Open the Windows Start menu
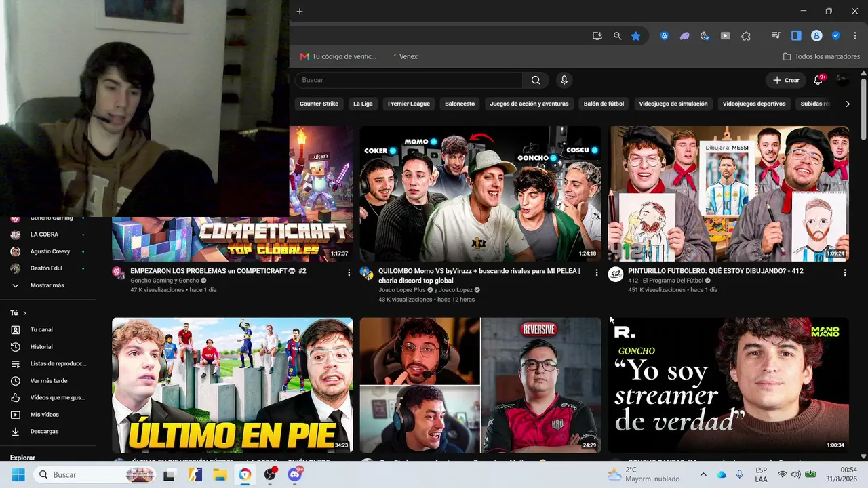This screenshot has width=868, height=488. point(18,474)
